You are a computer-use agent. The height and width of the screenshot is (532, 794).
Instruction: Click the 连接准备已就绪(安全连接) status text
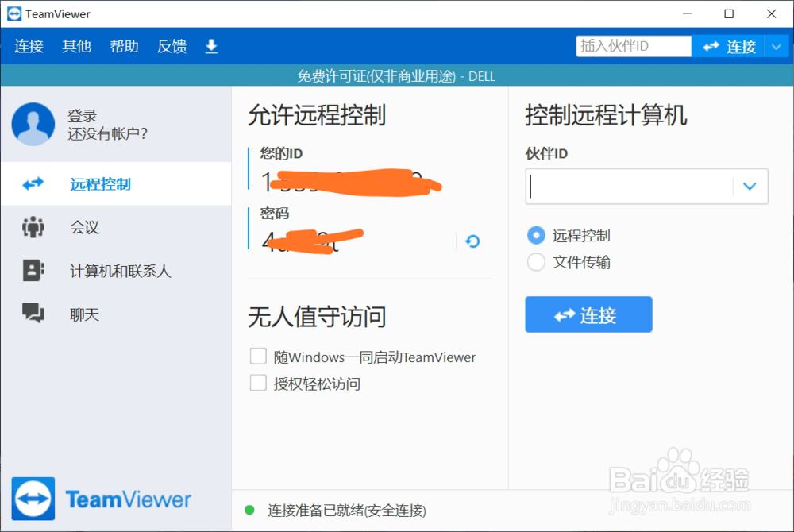pos(347,511)
